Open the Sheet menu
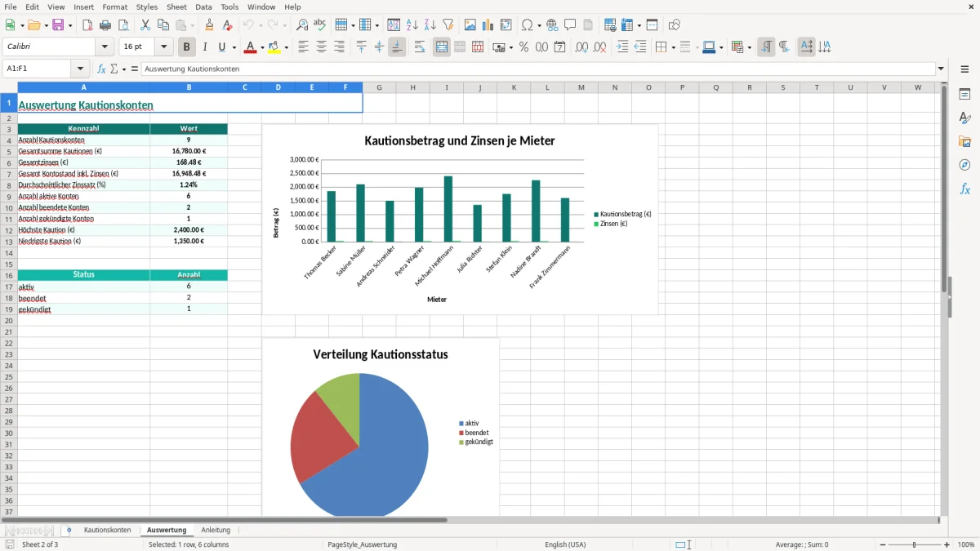 [x=176, y=7]
